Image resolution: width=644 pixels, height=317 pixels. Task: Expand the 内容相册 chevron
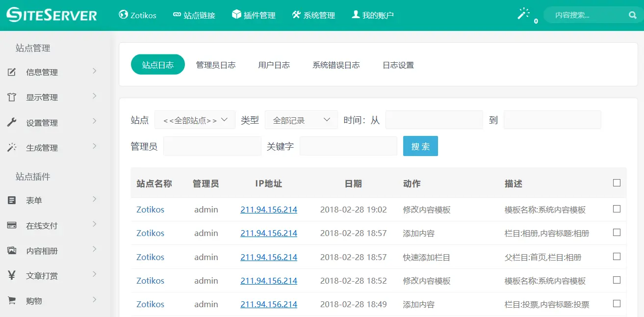tap(95, 249)
